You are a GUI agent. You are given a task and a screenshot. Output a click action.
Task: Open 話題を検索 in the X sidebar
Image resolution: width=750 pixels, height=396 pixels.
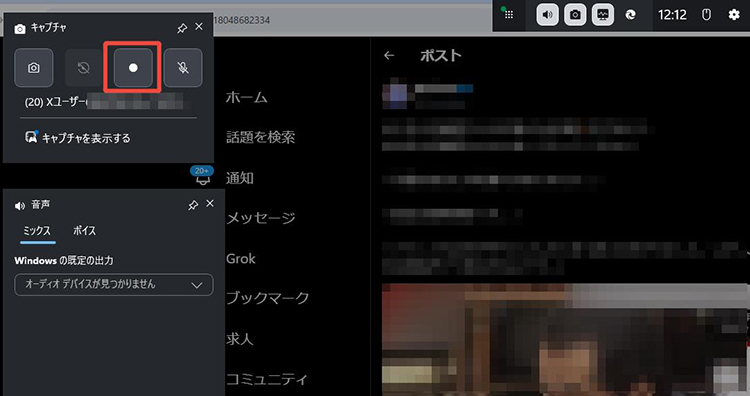coord(261,137)
